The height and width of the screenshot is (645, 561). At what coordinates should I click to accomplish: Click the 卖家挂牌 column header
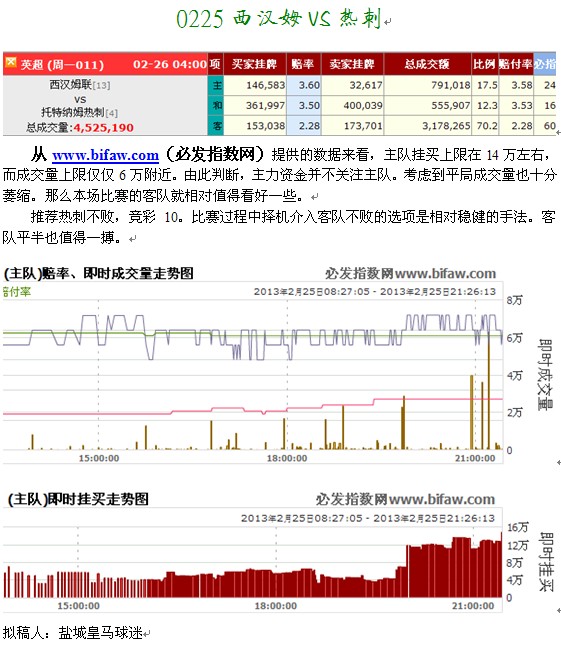352,64
